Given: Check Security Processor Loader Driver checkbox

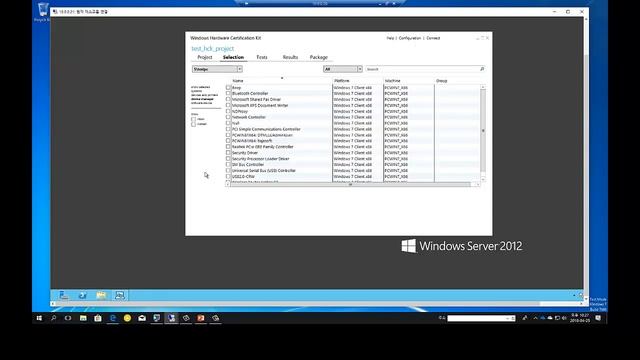Looking at the screenshot, I should (228, 158).
